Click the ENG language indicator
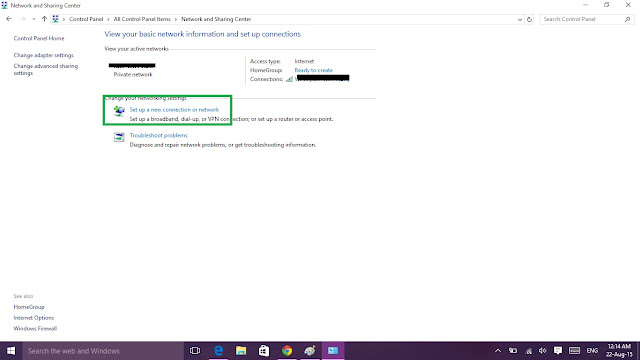The height and width of the screenshot is (360, 640). tap(592, 351)
